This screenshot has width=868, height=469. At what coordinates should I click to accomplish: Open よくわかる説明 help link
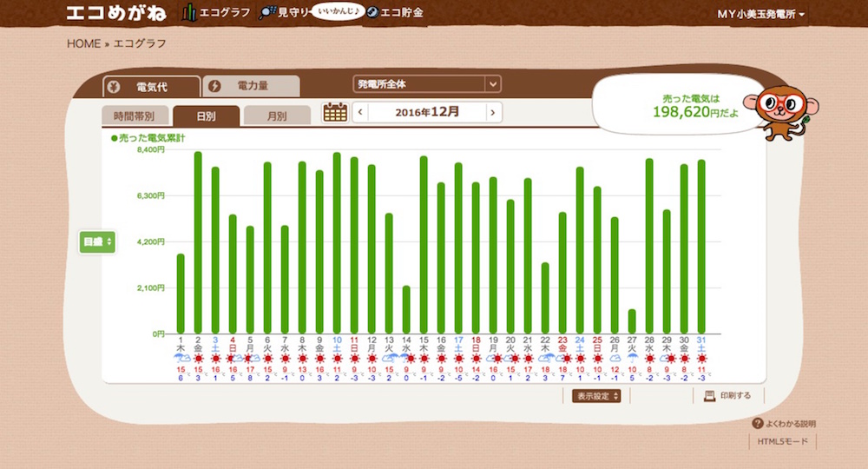(x=784, y=424)
